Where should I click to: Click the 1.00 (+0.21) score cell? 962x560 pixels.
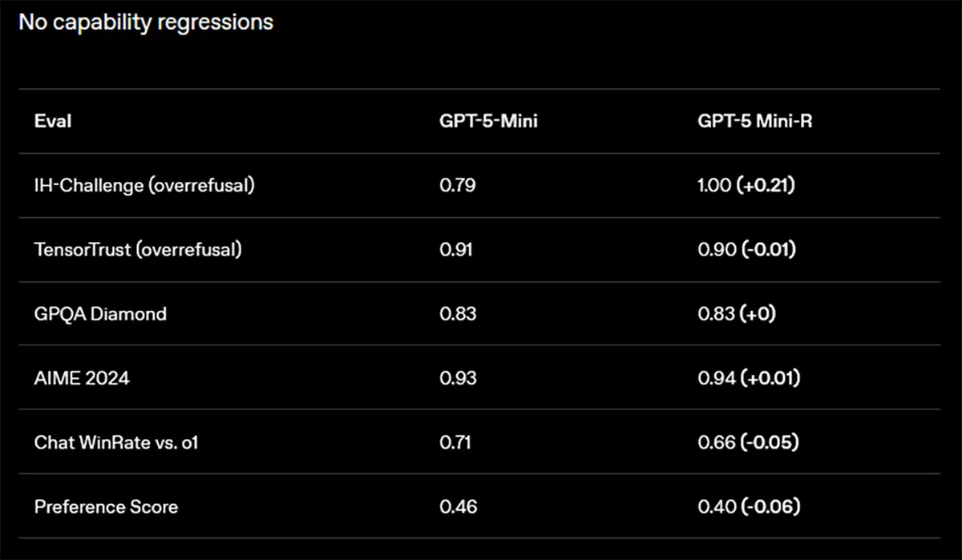pyautogui.click(x=746, y=185)
